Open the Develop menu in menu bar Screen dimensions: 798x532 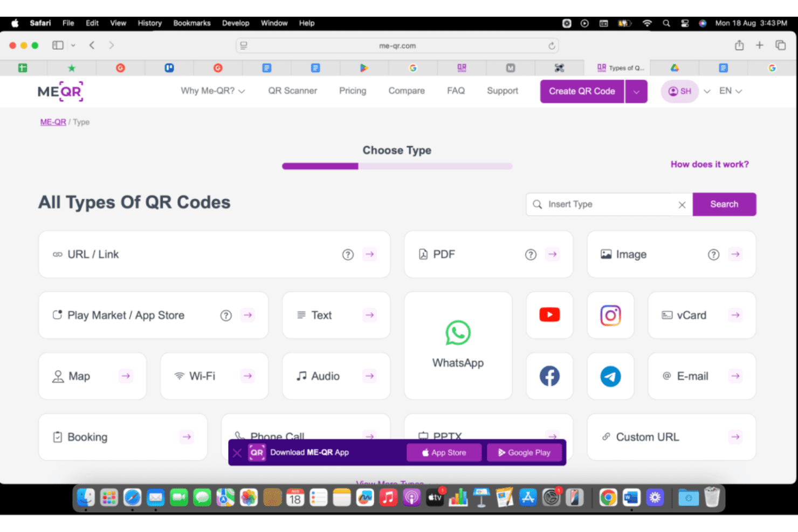236,23
